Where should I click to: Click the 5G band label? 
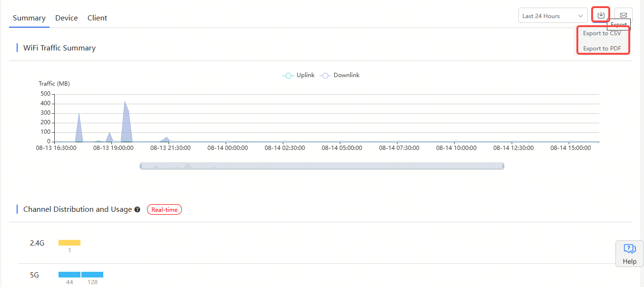[x=34, y=275]
